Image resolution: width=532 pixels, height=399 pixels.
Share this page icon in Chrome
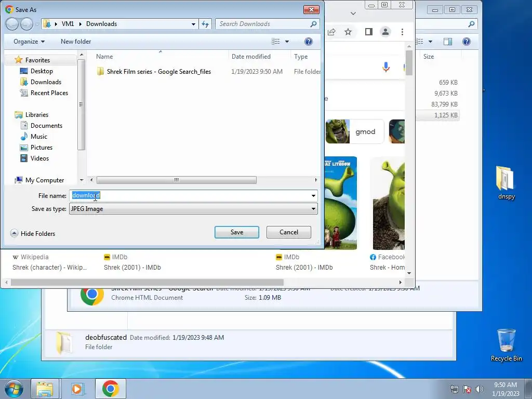331,32
